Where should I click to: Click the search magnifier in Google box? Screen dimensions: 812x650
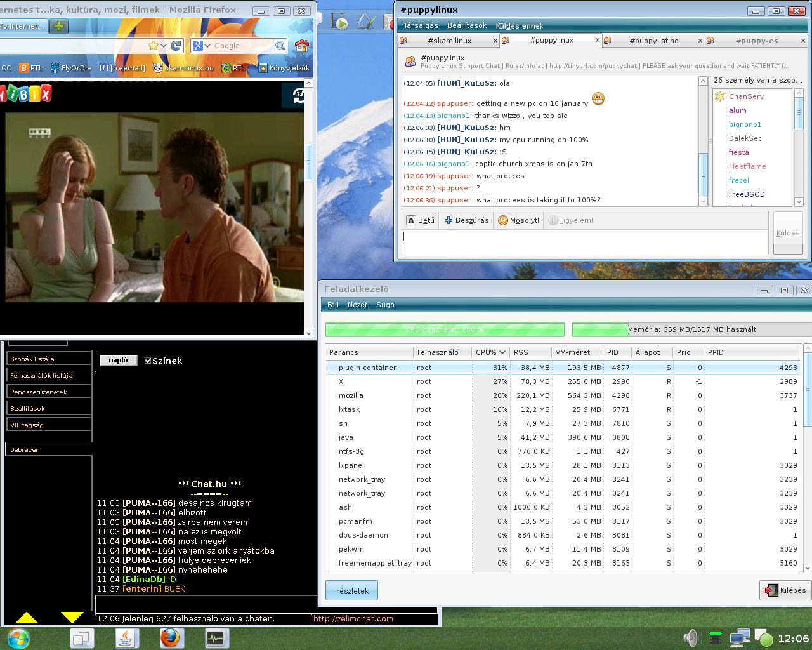280,46
